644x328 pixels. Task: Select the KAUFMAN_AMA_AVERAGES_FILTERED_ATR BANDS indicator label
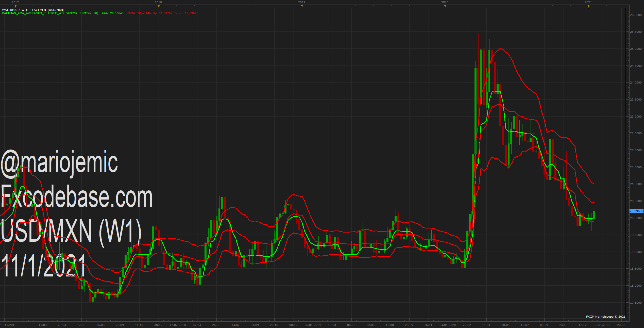(x=50, y=13)
